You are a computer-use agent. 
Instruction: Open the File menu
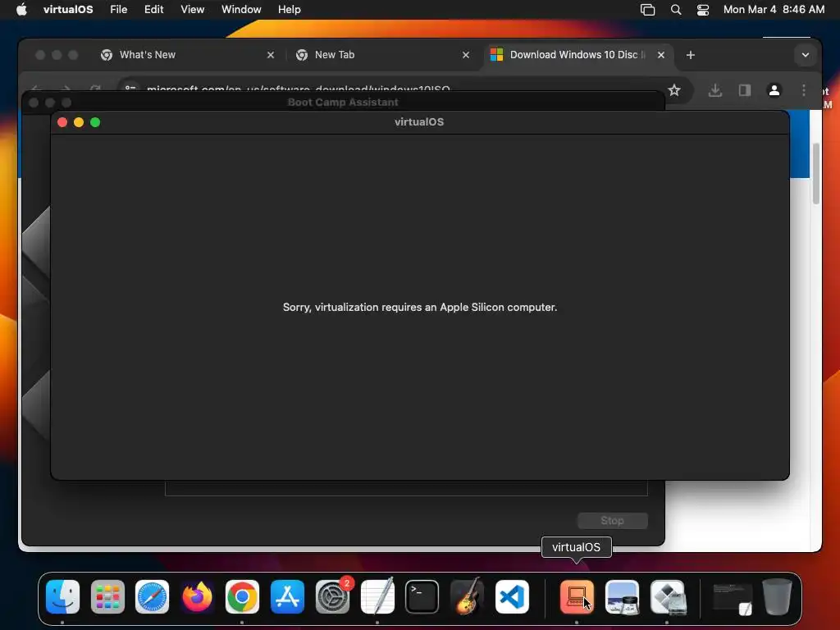tap(118, 10)
